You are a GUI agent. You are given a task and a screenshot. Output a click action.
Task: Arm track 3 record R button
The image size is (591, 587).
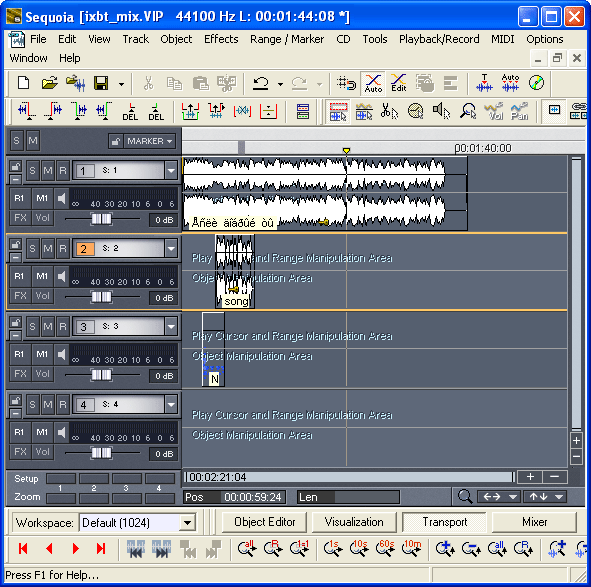point(63,326)
